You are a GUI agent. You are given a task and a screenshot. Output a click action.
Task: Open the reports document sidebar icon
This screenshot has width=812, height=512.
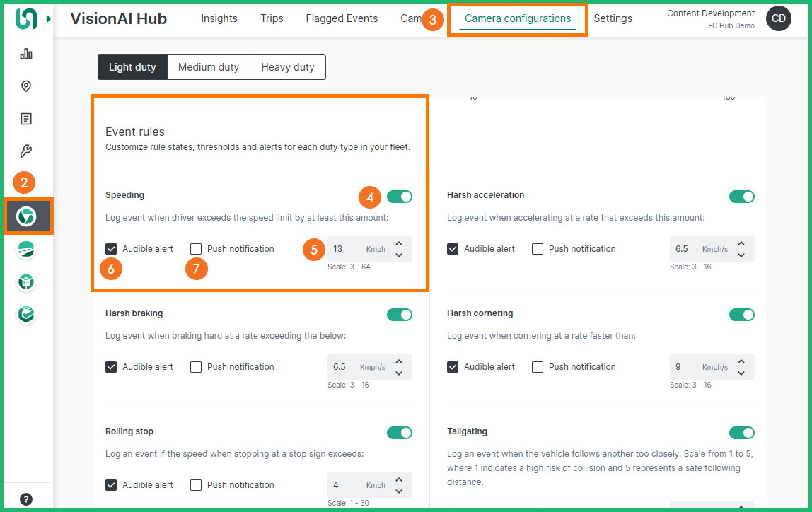pyautogui.click(x=26, y=119)
